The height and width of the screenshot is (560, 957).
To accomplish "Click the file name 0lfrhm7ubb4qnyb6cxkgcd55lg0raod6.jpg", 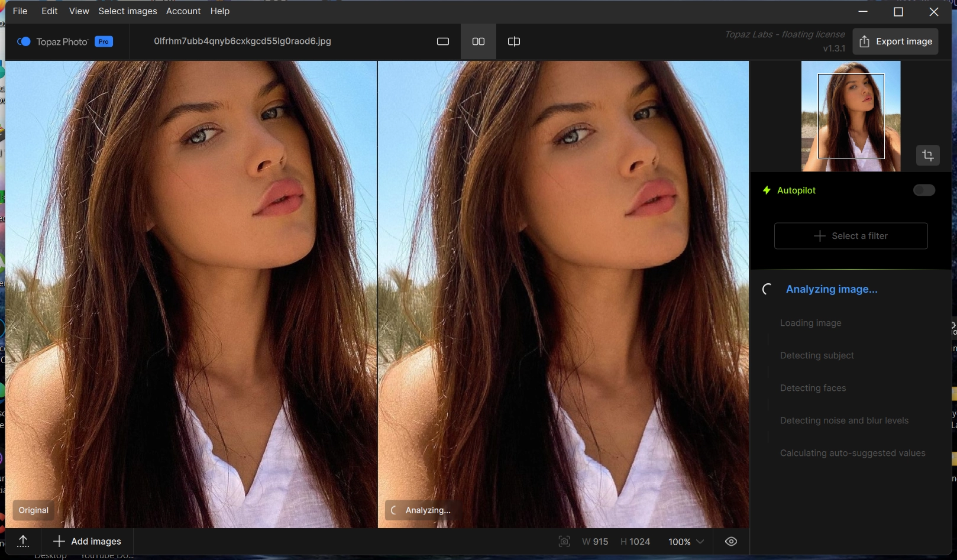I will 243,41.
